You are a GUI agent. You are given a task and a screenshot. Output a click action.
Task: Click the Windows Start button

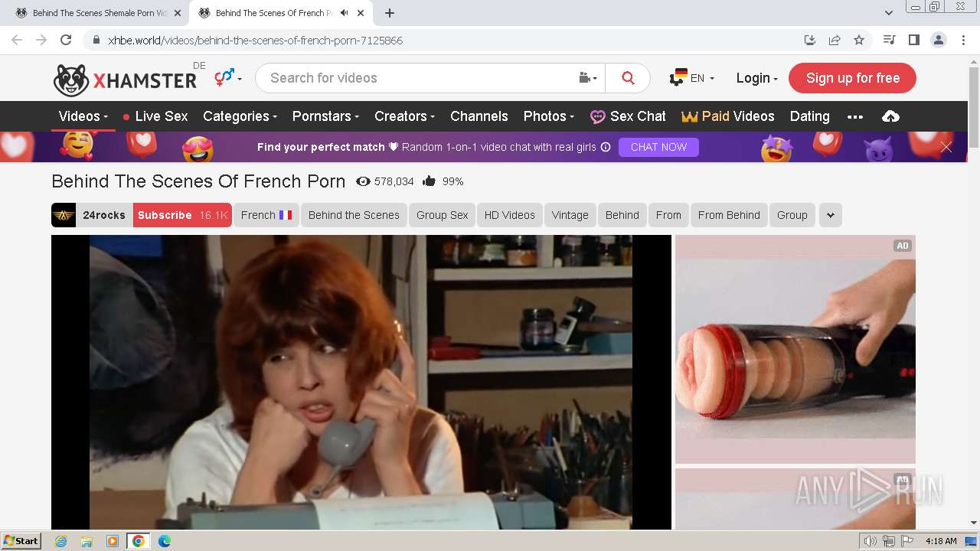(21, 540)
